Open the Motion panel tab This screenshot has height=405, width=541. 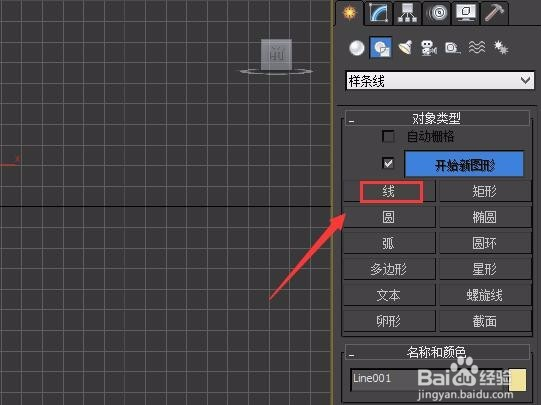coord(437,13)
